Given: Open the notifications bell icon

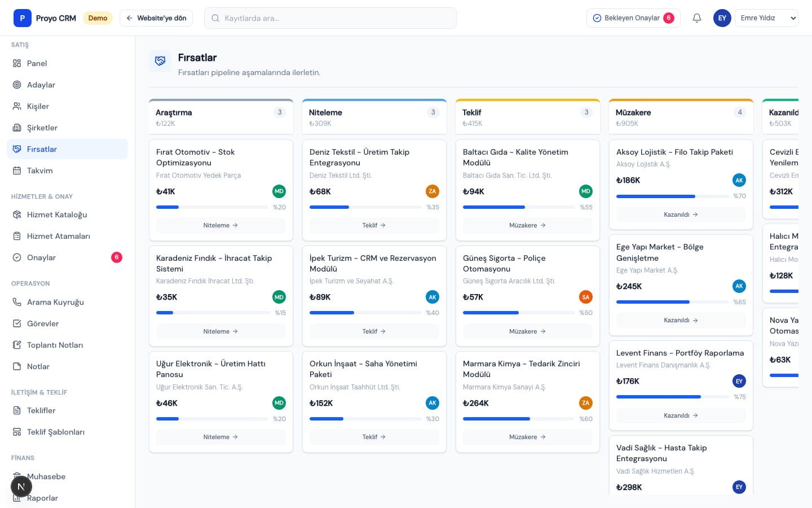Looking at the screenshot, I should (697, 18).
